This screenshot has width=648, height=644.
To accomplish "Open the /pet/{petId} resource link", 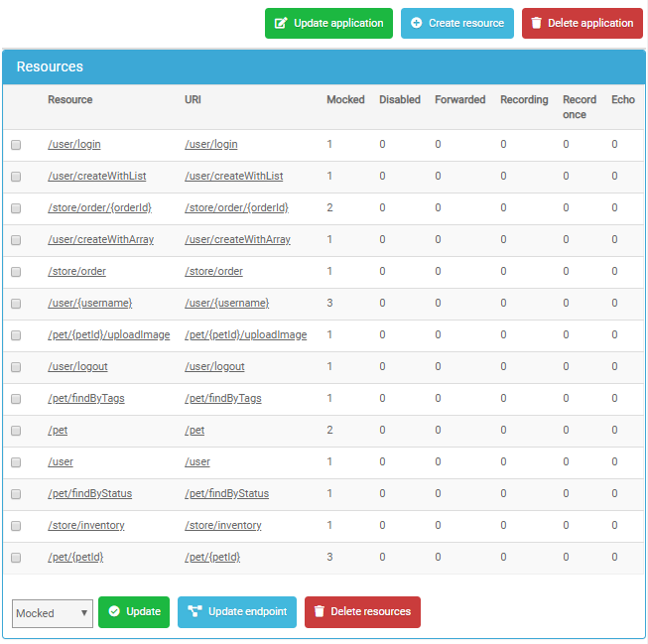I will tap(75, 558).
